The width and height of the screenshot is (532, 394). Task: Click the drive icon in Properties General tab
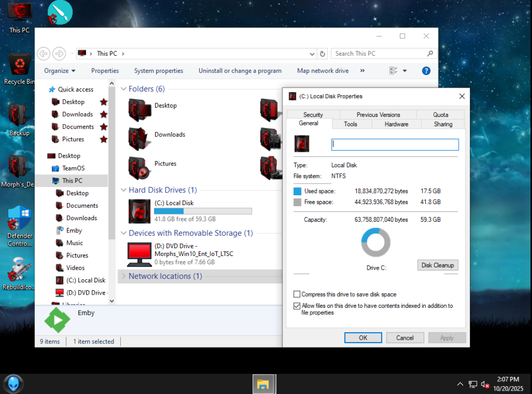tap(301, 143)
